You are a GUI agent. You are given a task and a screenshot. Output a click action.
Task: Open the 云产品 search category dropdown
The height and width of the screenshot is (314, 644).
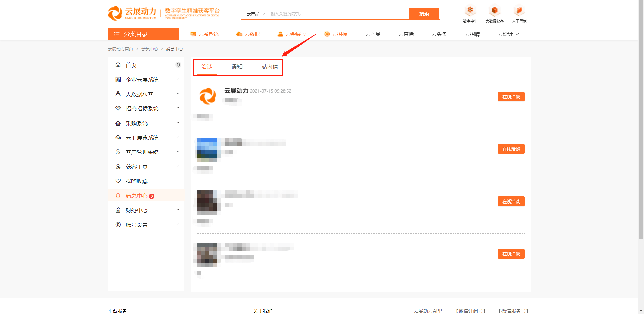[x=255, y=14]
